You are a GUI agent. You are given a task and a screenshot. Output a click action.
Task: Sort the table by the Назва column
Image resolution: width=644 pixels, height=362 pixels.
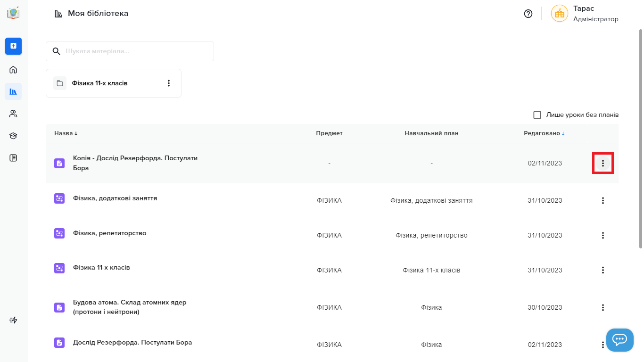[66, 133]
